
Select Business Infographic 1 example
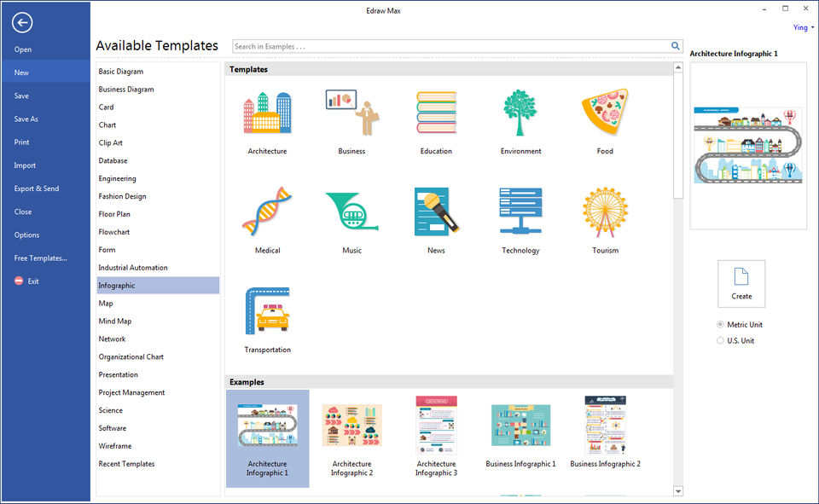click(x=520, y=436)
